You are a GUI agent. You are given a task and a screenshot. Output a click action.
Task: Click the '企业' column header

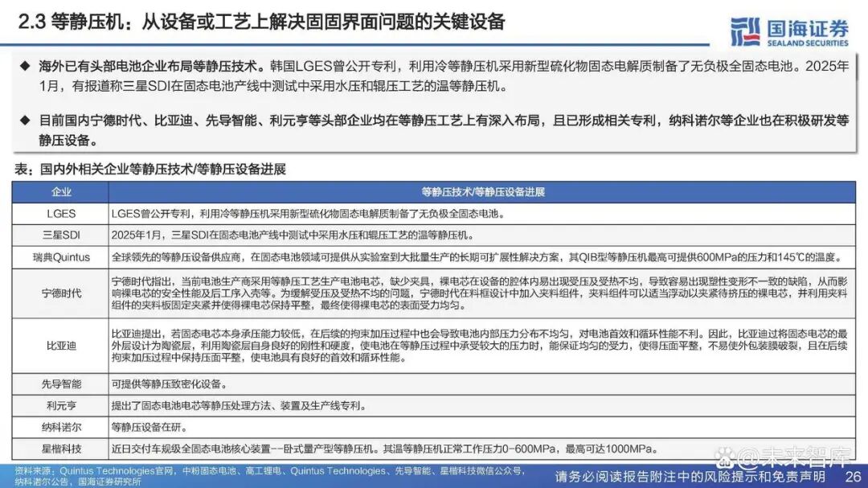point(60,191)
